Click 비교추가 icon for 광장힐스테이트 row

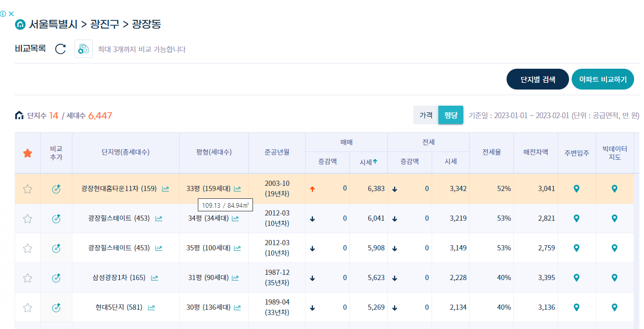56,218
